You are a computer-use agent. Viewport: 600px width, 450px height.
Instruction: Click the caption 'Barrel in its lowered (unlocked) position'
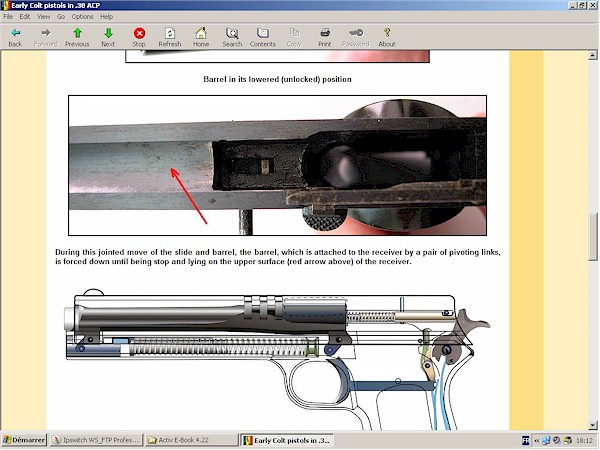coord(277,79)
